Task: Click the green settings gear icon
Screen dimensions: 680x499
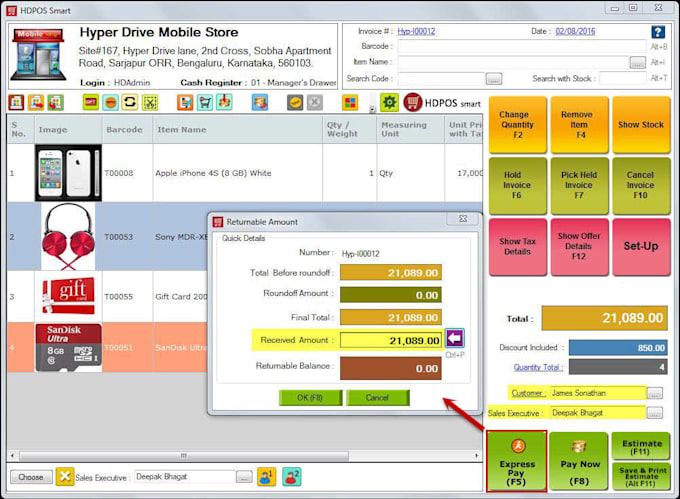Action: pyautogui.click(x=389, y=102)
